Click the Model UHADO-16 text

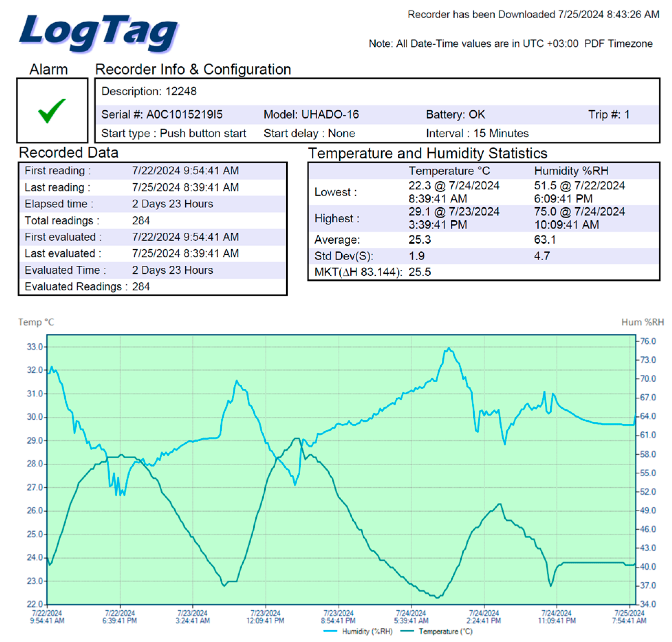coord(311,114)
